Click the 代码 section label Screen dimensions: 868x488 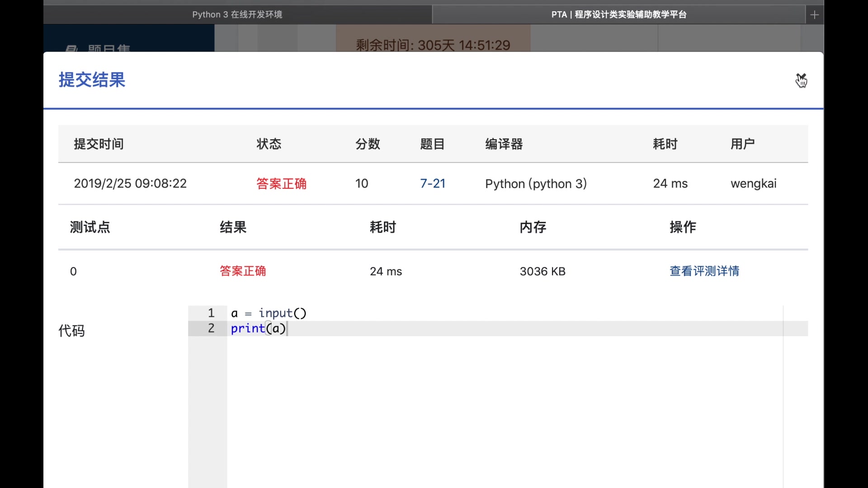71,330
